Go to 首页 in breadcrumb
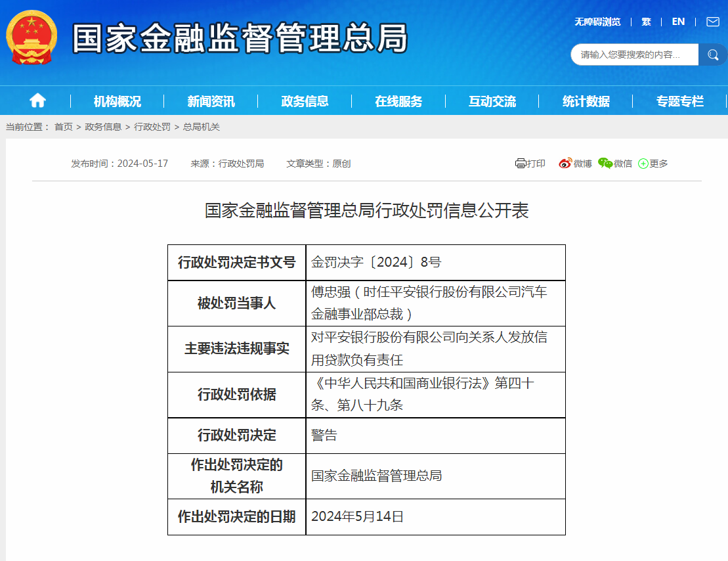Image resolution: width=728 pixels, height=561 pixels. coord(64,127)
